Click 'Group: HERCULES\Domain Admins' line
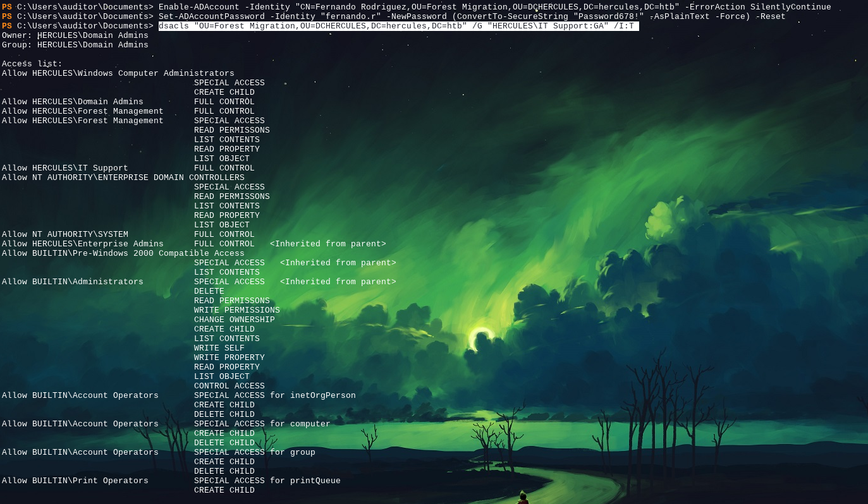Image resolution: width=868 pixels, height=504 pixels. [x=75, y=45]
